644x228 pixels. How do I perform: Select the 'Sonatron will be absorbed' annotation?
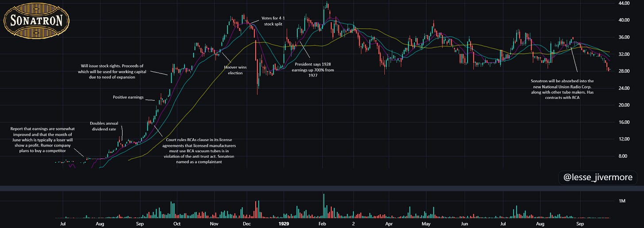tap(562, 90)
